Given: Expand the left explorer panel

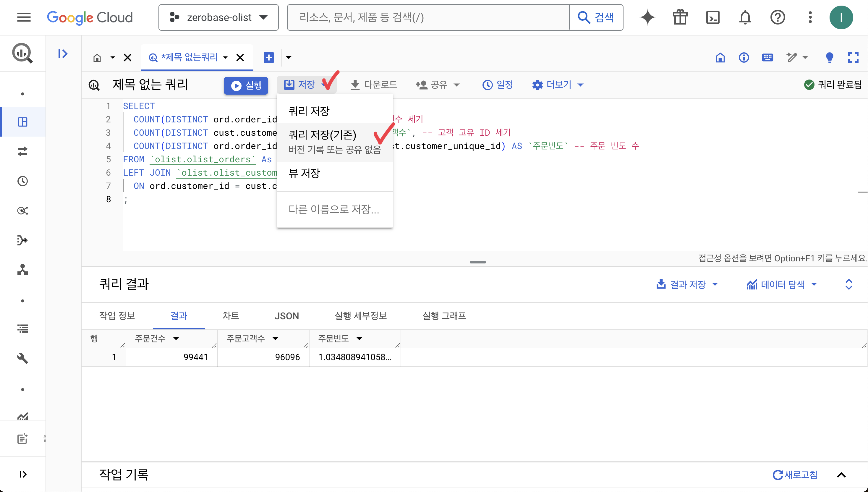Looking at the screenshot, I should click(x=63, y=54).
